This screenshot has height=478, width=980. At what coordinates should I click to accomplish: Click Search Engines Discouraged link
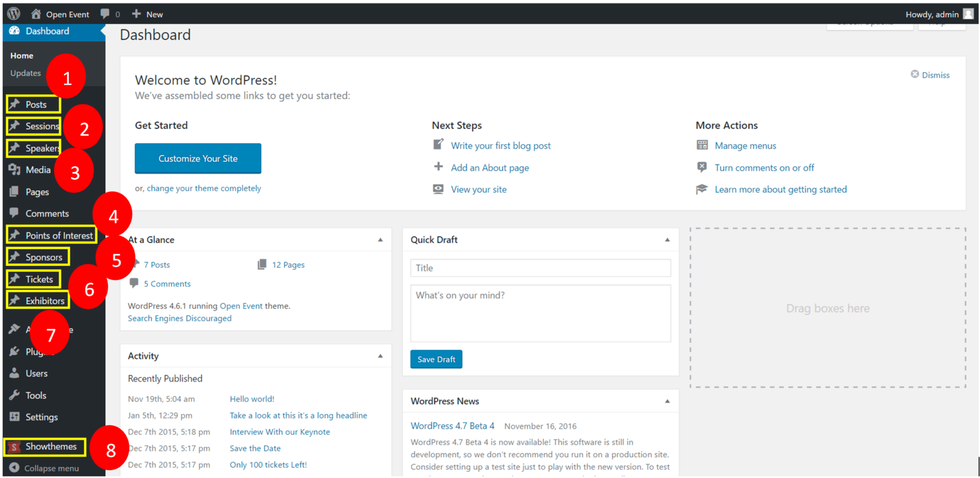[180, 318]
